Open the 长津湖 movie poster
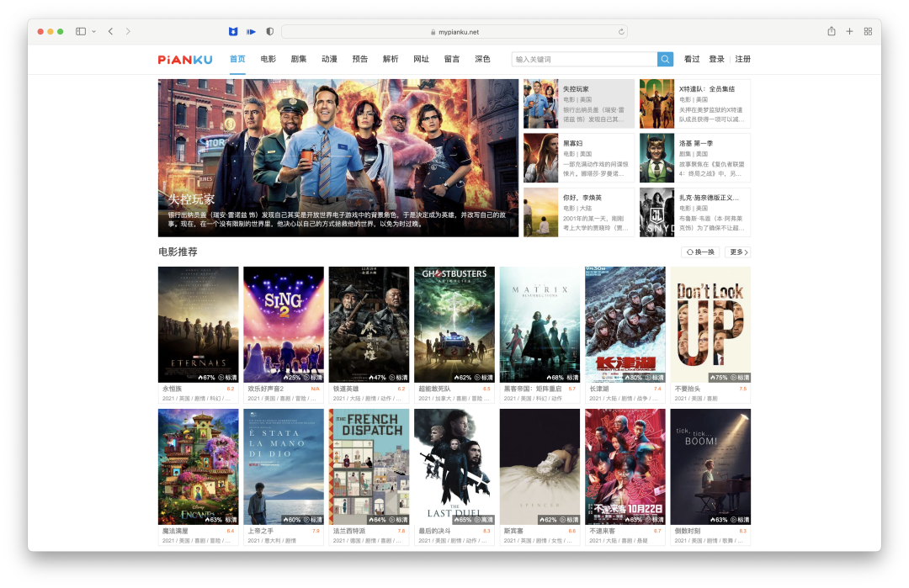Screen dimensions: 909x588 coord(625,324)
